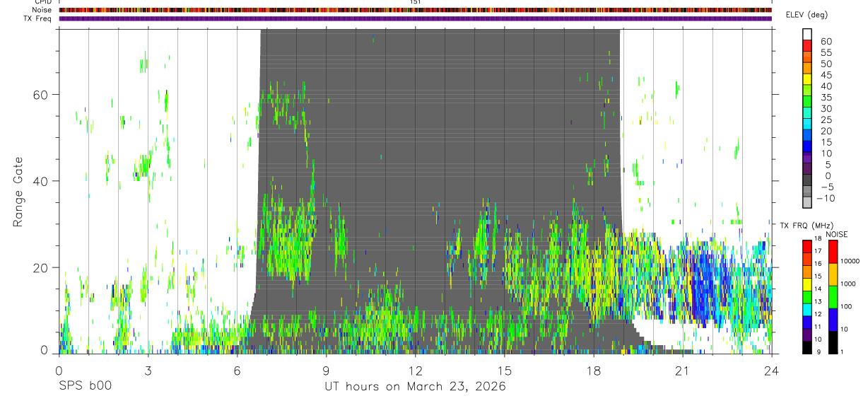Click the 100 label on NOISE scale

click(845, 306)
